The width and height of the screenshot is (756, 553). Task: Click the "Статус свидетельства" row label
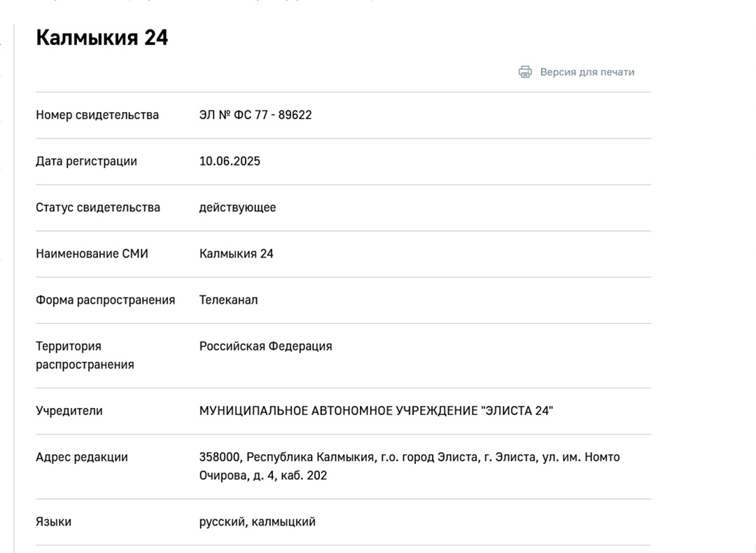tap(98, 207)
